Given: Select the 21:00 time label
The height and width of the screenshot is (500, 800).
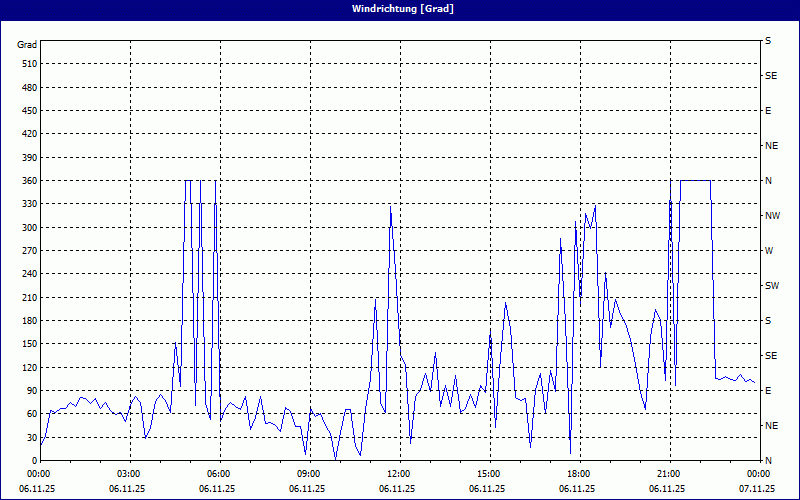Looking at the screenshot, I should (x=668, y=473).
